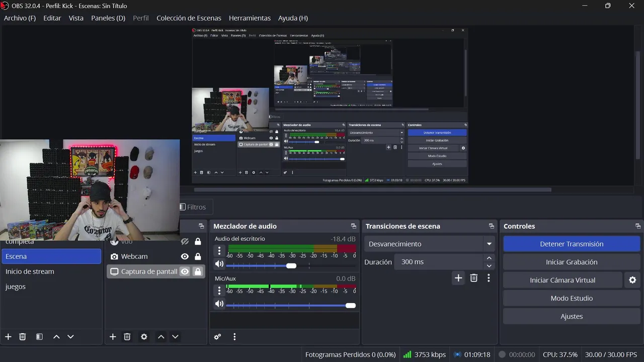Move source down arrow
Viewport: 644px width, 362px height.
175,337
